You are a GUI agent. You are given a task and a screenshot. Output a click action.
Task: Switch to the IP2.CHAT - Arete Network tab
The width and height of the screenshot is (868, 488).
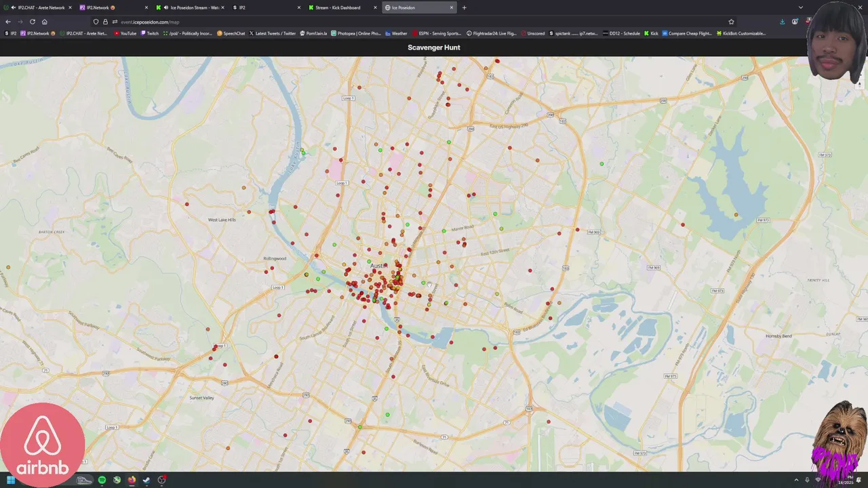pyautogui.click(x=38, y=7)
